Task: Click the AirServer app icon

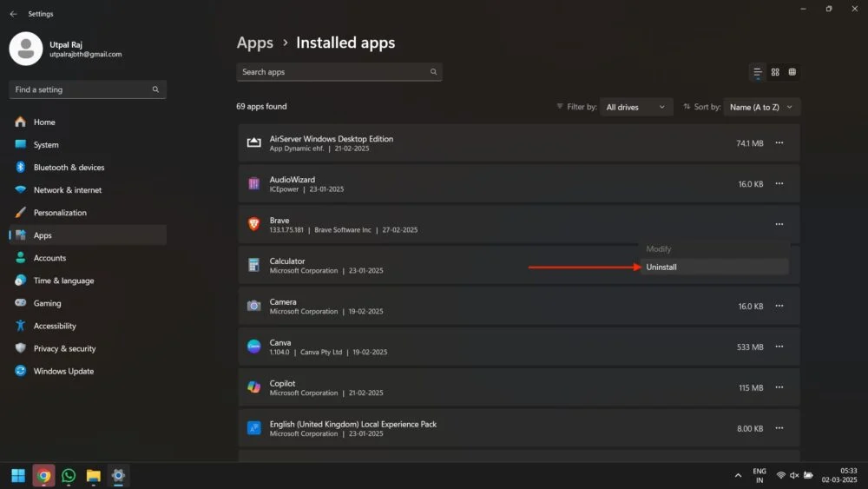Action: pos(253,143)
